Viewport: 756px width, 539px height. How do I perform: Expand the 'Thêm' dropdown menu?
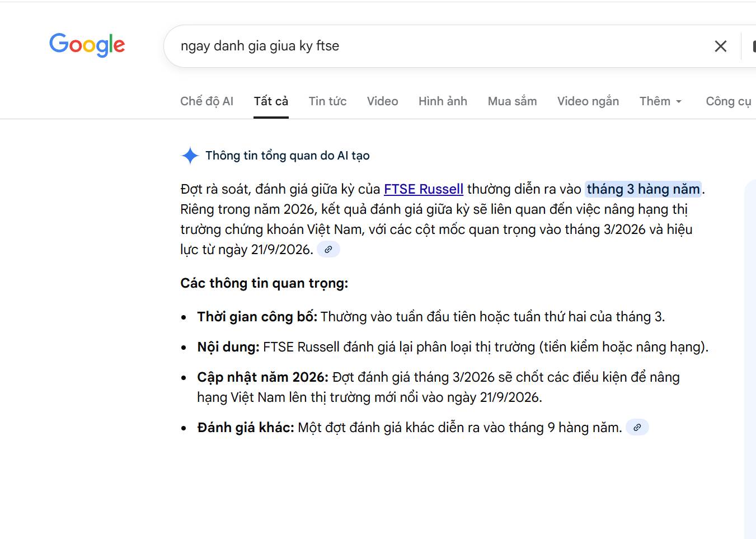pos(661,101)
